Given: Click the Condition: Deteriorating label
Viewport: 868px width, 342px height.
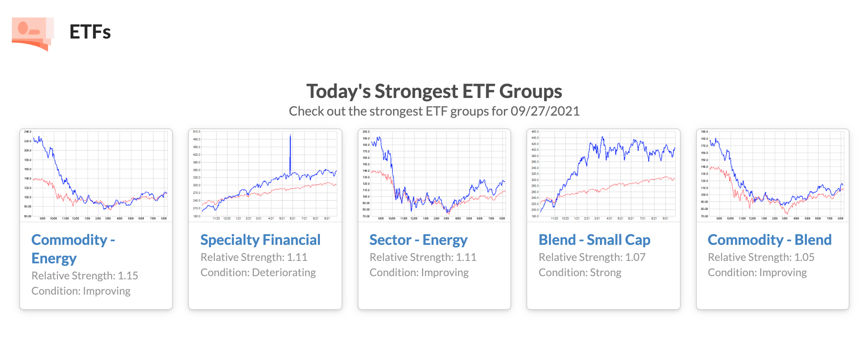Looking at the screenshot, I should [258, 273].
